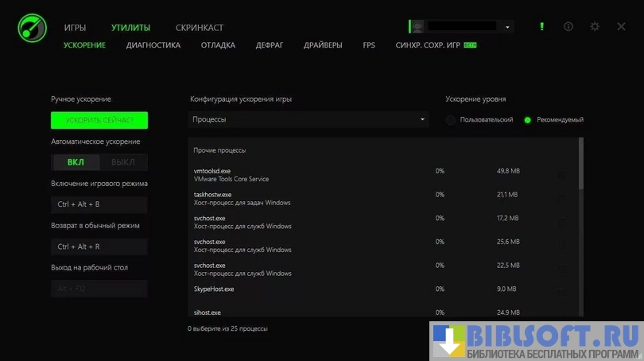Viewport: 644px width, 361px height.
Task: Open the info icon in the title bar
Action: click(x=568, y=26)
